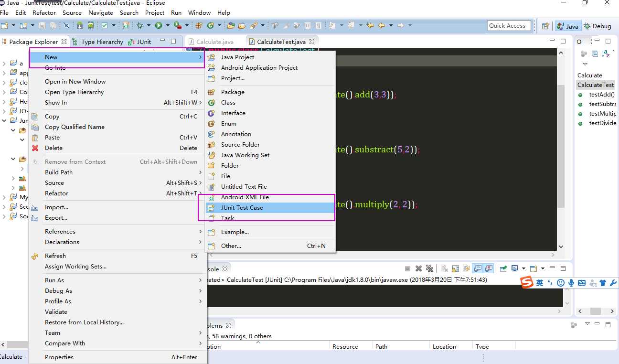This screenshot has width=619, height=364.
Task: Open the Refactor menu in the menu bar
Action: pyautogui.click(x=44, y=12)
